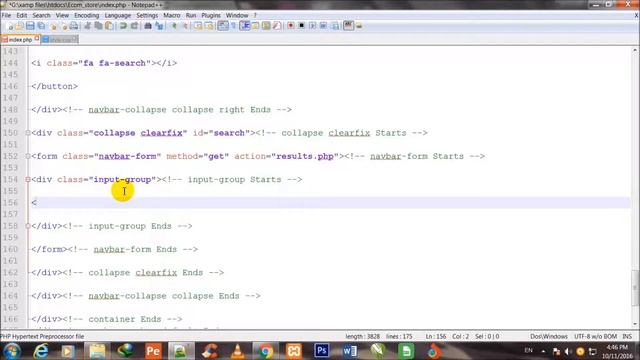Open Find dialog via binoculars icon
The width and height of the screenshot is (640, 360).
[148, 26]
